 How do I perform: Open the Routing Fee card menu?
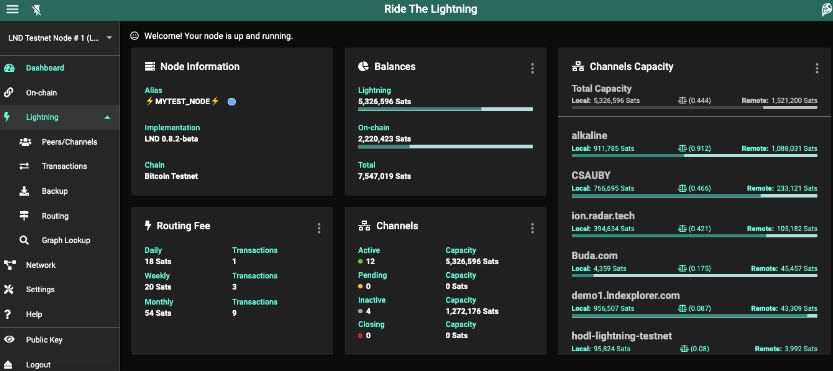[x=319, y=228]
